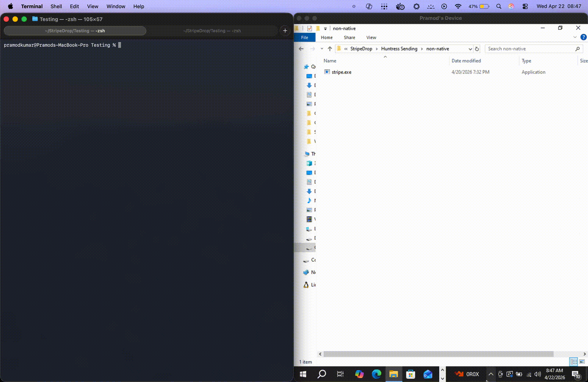
Task: Select Quick access star in navigation pane
Action: 306,67
